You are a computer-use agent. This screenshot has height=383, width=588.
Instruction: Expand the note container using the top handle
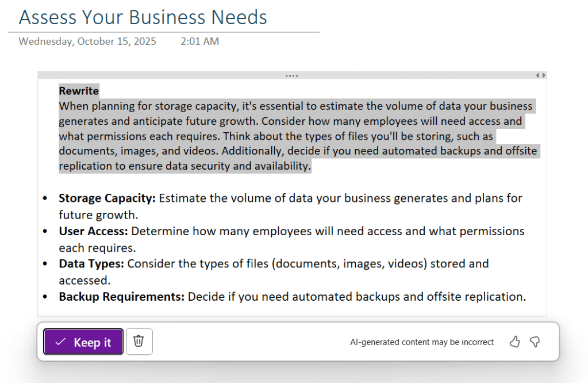(291, 75)
